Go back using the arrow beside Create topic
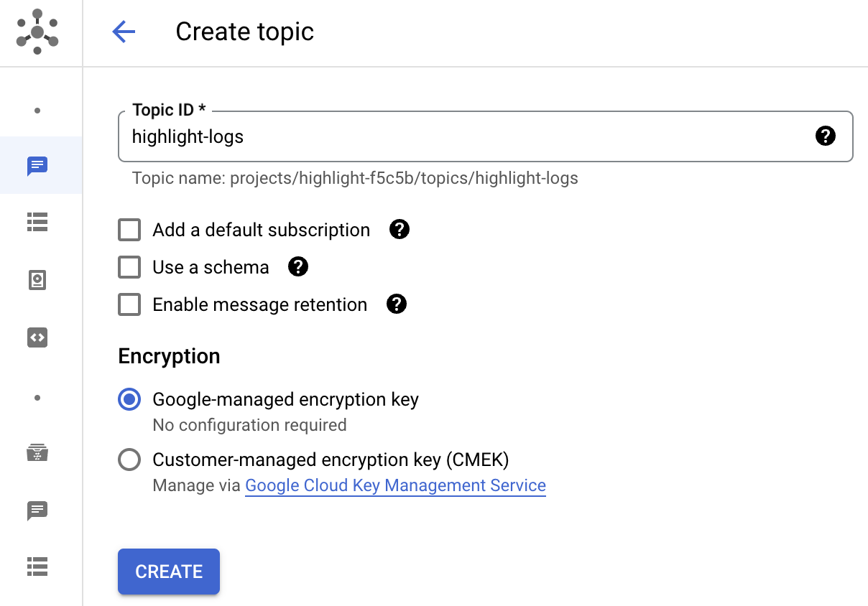The image size is (868, 606). [x=124, y=32]
